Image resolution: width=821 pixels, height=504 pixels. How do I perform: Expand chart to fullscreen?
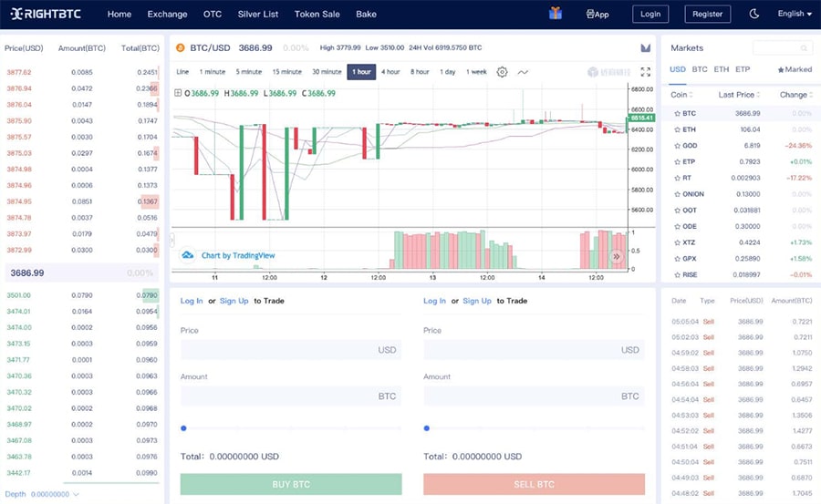[646, 72]
